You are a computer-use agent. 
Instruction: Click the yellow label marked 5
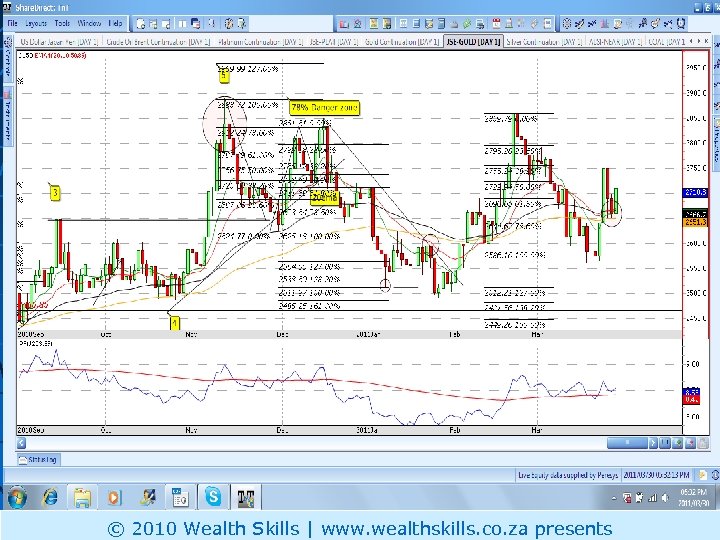224,75
